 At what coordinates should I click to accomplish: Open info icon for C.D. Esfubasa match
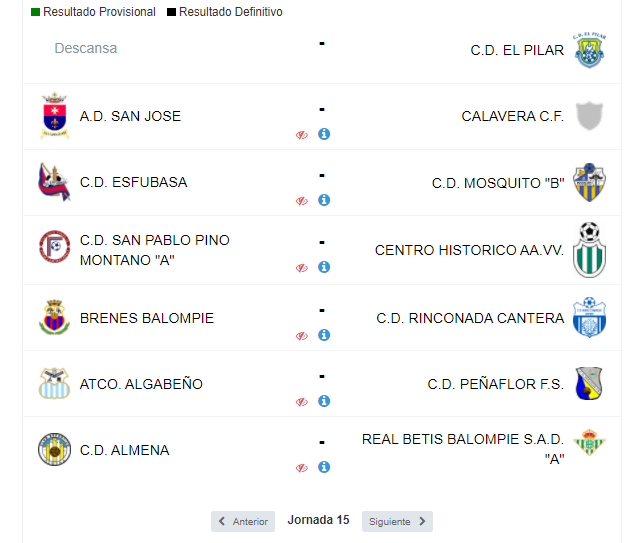(324, 200)
